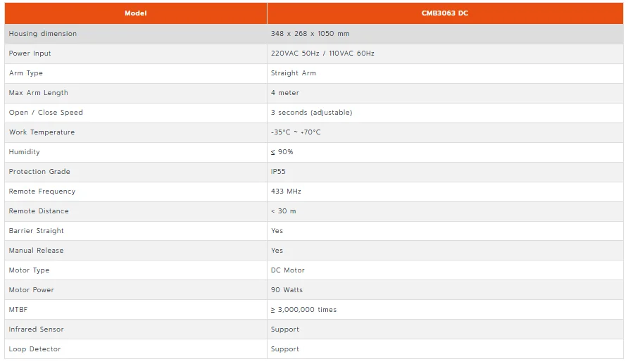Select the Manual Release row label
Viewport: 628px width, 364px height.
pyautogui.click(x=36, y=250)
